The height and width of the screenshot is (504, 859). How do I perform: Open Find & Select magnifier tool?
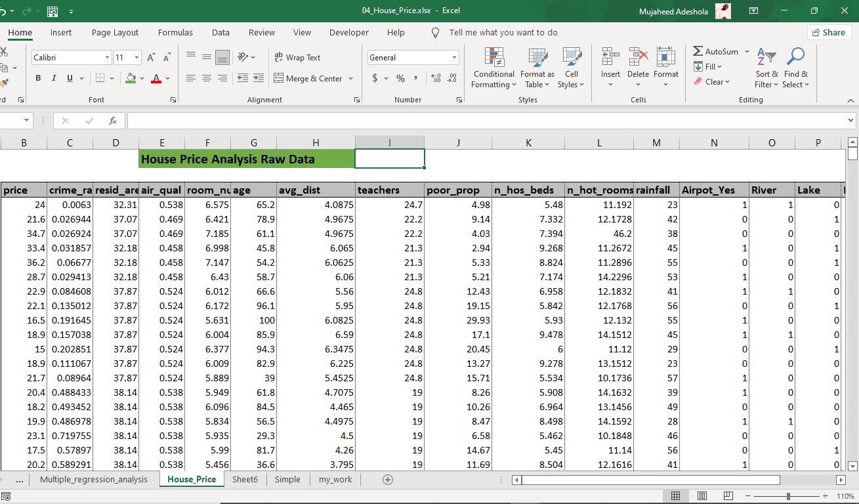(x=795, y=68)
